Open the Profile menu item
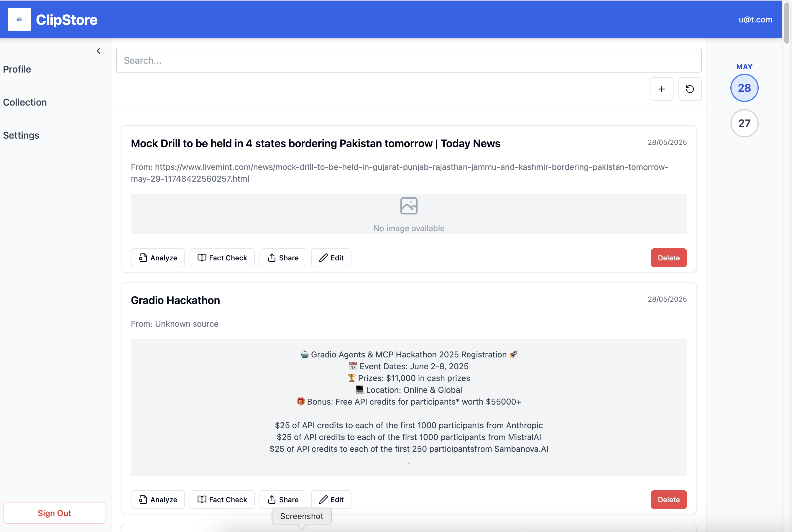 (x=17, y=69)
